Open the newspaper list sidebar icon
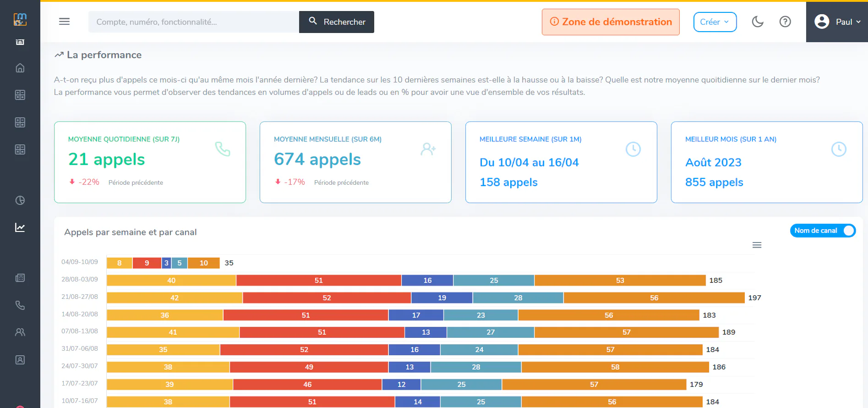Screen dimensions: 868x408 pyautogui.click(x=20, y=278)
